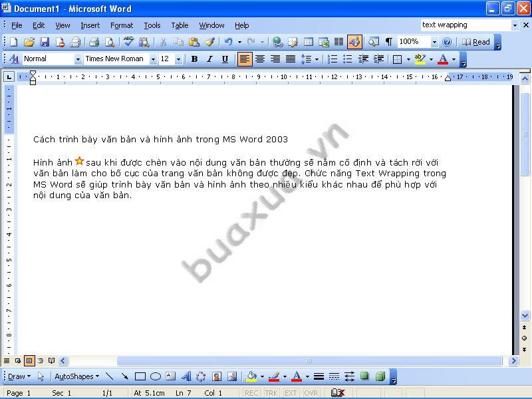
Task: Apply bulleted list formatting
Action: point(348,59)
